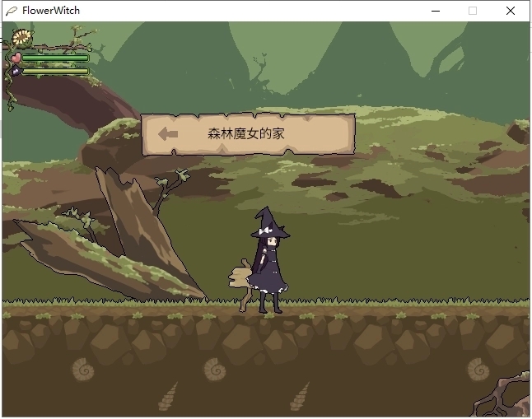Click the small sapling on the broken stump
Image resolution: width=532 pixels, height=419 pixels.
171,183
